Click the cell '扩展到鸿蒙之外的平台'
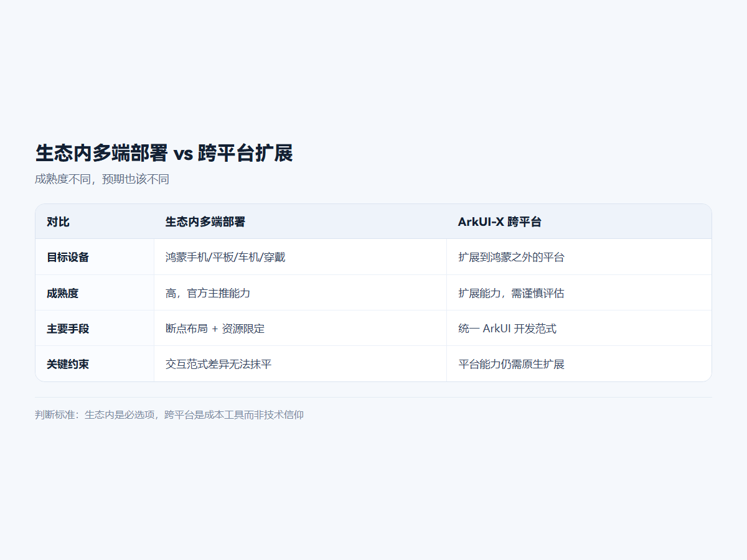This screenshot has width=747, height=560. (579, 257)
